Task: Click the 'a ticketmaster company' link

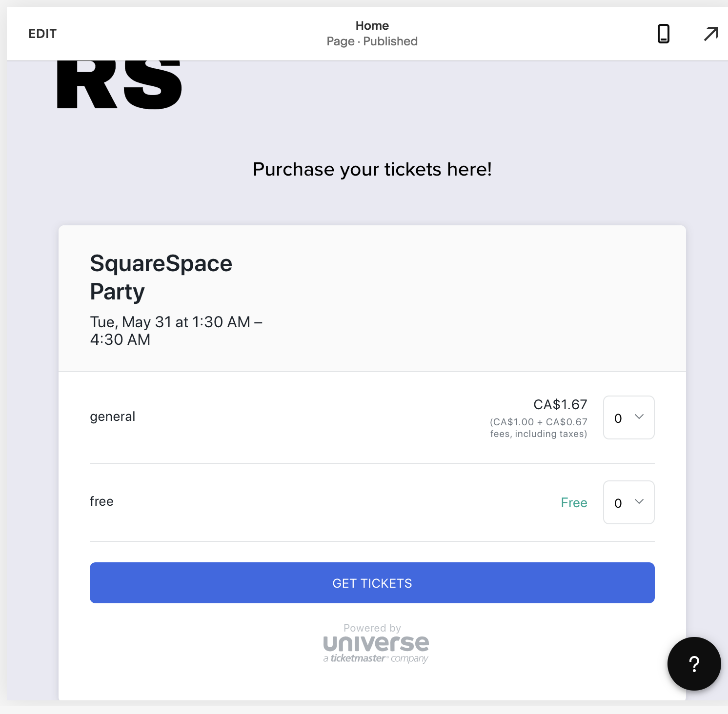Action: tap(376, 658)
